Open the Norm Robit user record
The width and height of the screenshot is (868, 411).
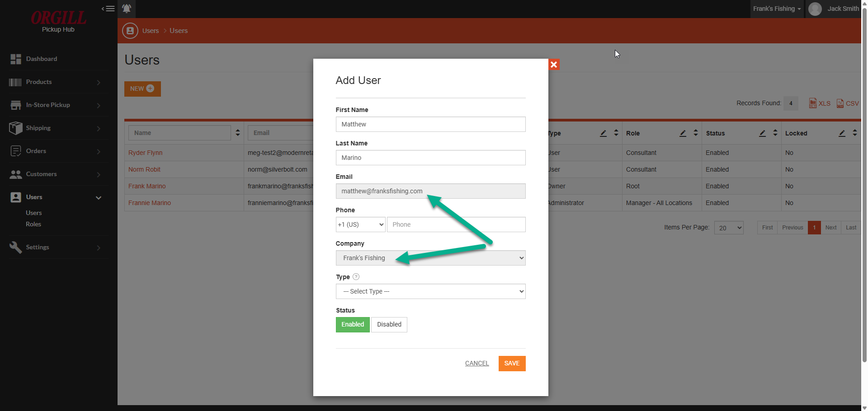tap(144, 169)
